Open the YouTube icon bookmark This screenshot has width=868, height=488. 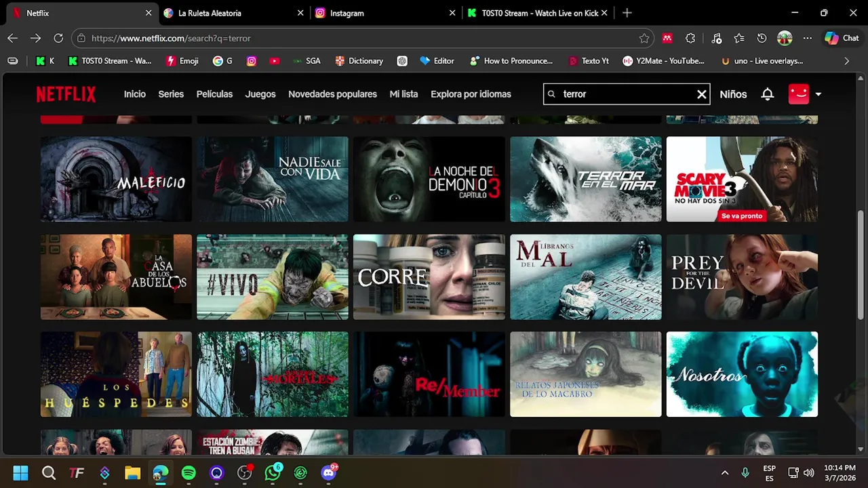(274, 61)
